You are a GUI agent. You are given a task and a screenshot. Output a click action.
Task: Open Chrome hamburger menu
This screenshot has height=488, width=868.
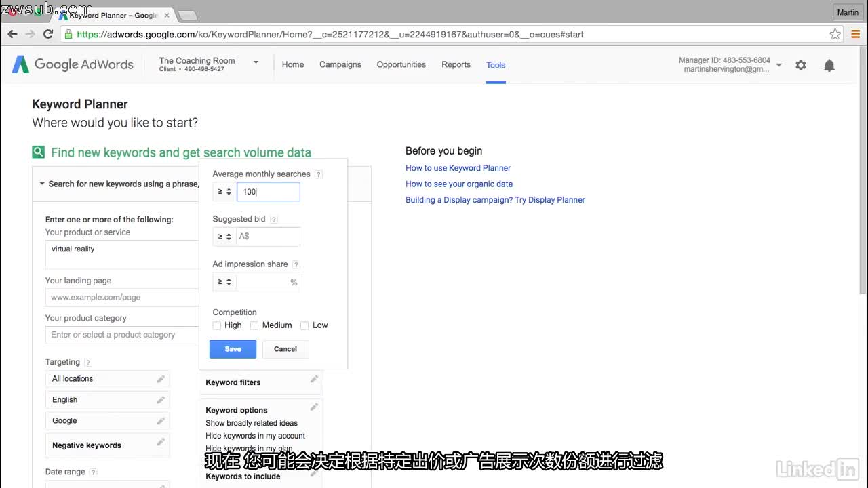tap(855, 34)
